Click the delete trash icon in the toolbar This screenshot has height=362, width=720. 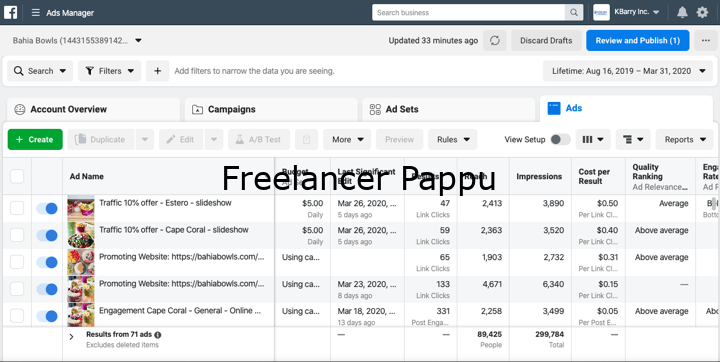pos(306,139)
